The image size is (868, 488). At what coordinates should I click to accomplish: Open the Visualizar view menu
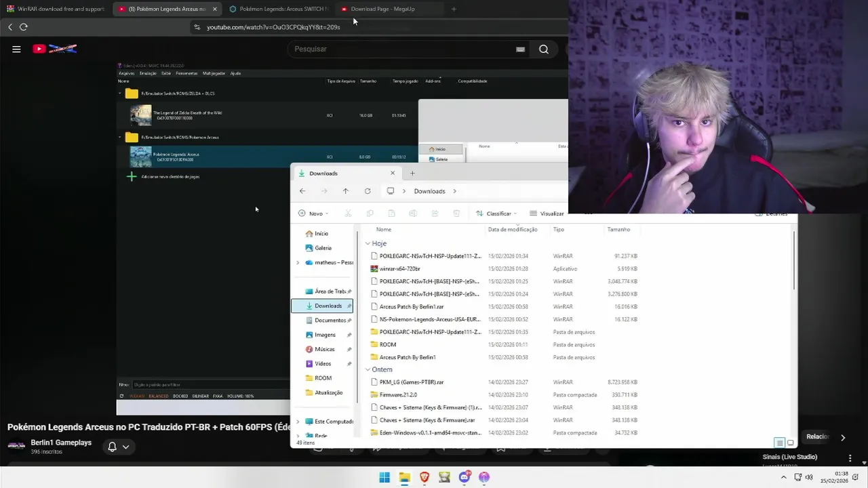pyautogui.click(x=547, y=213)
